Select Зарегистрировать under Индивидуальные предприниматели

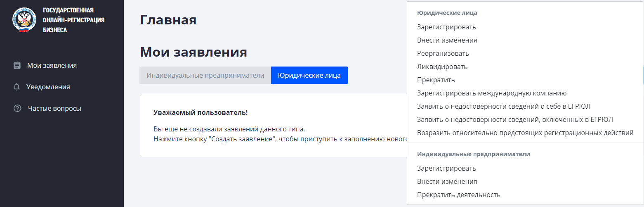pos(446,168)
